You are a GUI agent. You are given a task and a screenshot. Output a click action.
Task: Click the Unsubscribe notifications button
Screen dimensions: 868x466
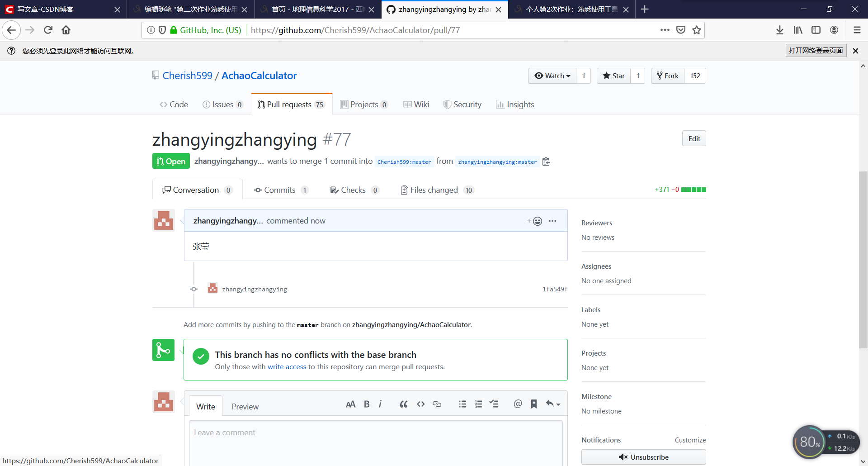(643, 457)
